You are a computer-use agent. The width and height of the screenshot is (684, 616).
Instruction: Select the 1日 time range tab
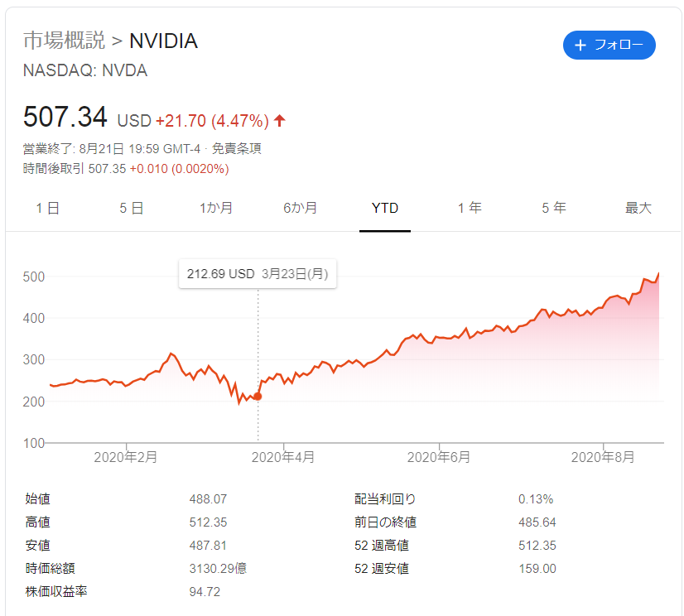[47, 208]
